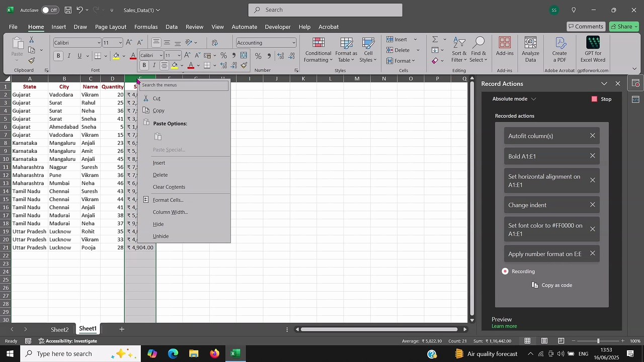
Task: Toggle Bold on the mini toolbar
Action: [144, 65]
